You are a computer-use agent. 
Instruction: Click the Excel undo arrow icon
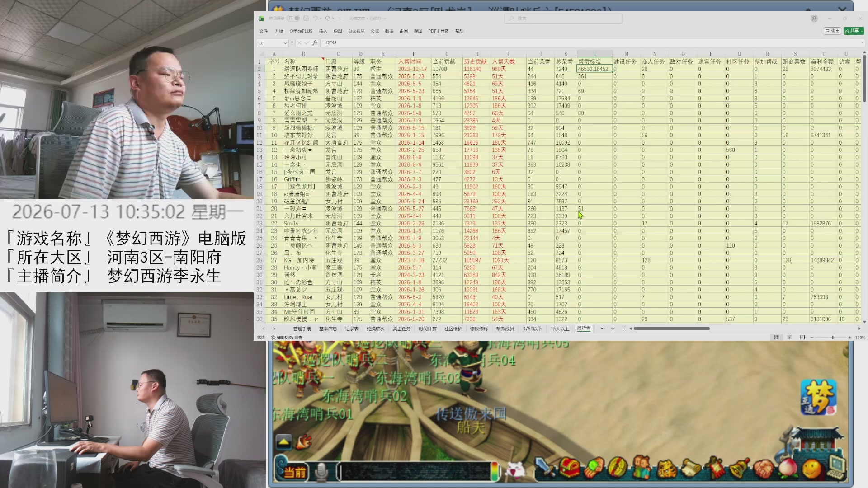pyautogui.click(x=316, y=18)
